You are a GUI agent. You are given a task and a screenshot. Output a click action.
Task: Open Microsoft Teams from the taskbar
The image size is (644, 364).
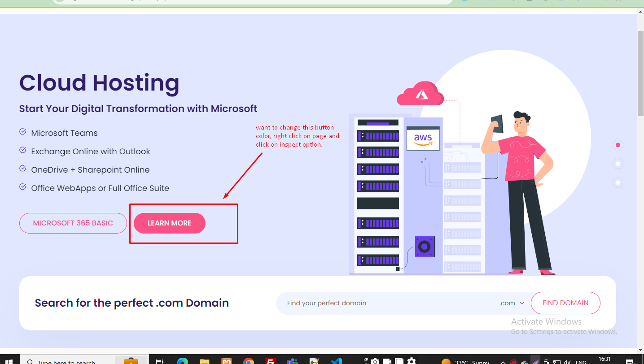click(292, 361)
